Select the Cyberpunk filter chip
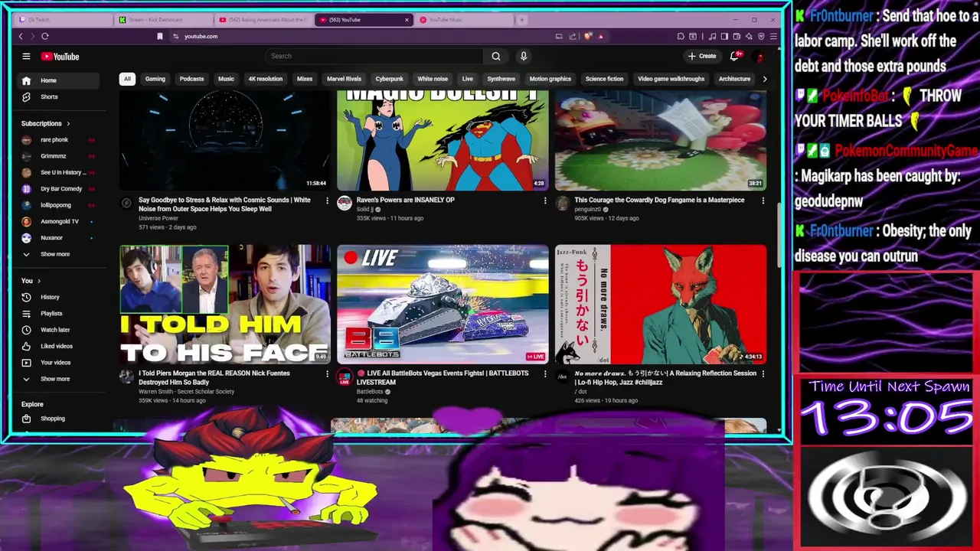Viewport: 980px width, 551px height. pos(389,79)
